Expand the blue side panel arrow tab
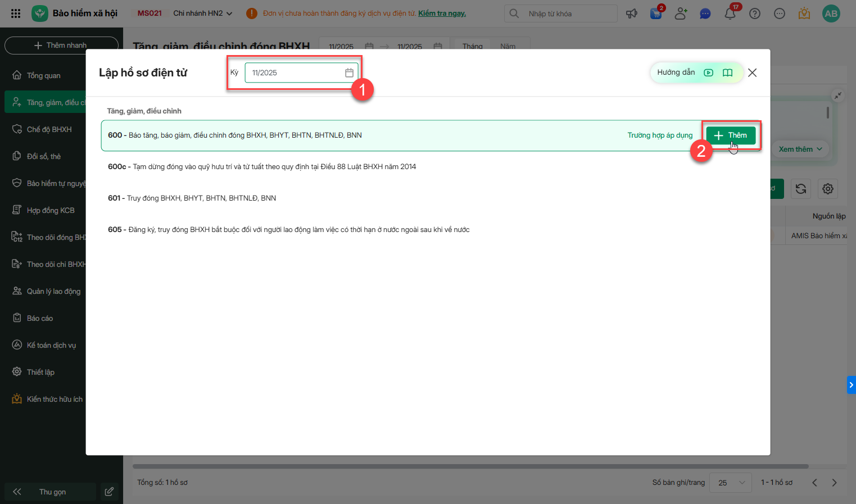Viewport: 856px width, 504px height. tap(852, 385)
